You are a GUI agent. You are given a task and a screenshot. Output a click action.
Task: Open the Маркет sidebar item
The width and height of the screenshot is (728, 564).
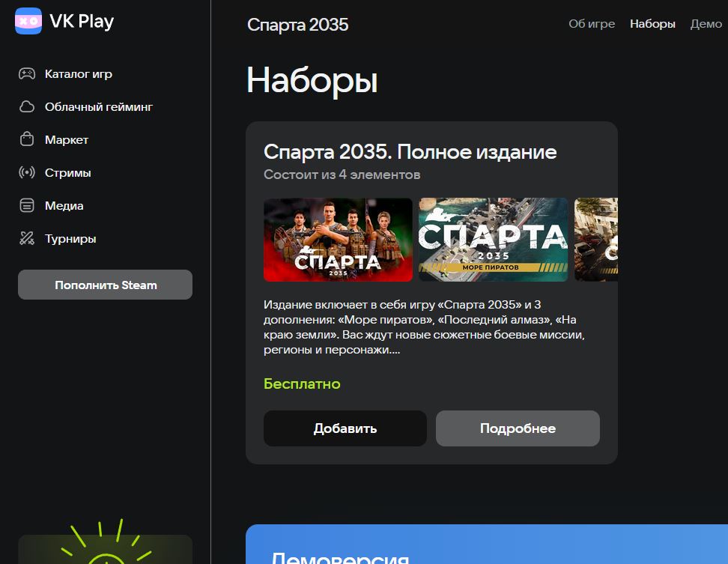pyautogui.click(x=67, y=140)
